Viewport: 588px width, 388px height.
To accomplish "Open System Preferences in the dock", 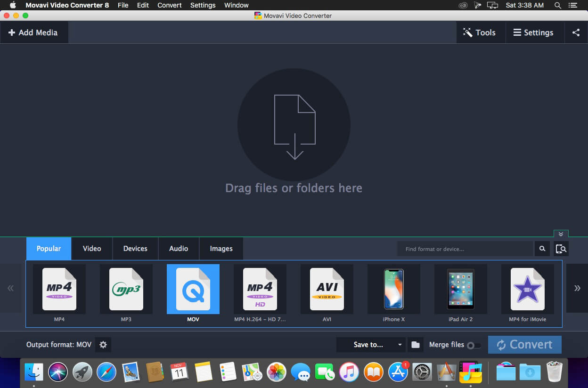I will tap(422, 372).
